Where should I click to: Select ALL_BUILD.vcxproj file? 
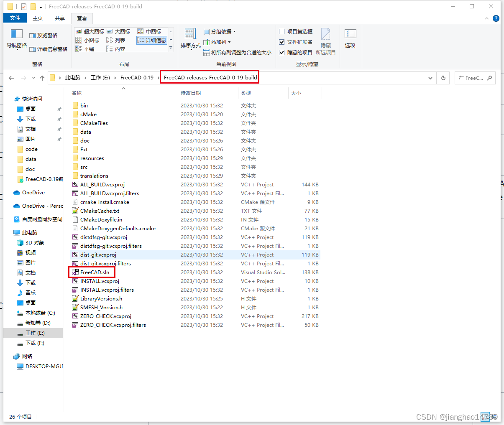pos(102,184)
